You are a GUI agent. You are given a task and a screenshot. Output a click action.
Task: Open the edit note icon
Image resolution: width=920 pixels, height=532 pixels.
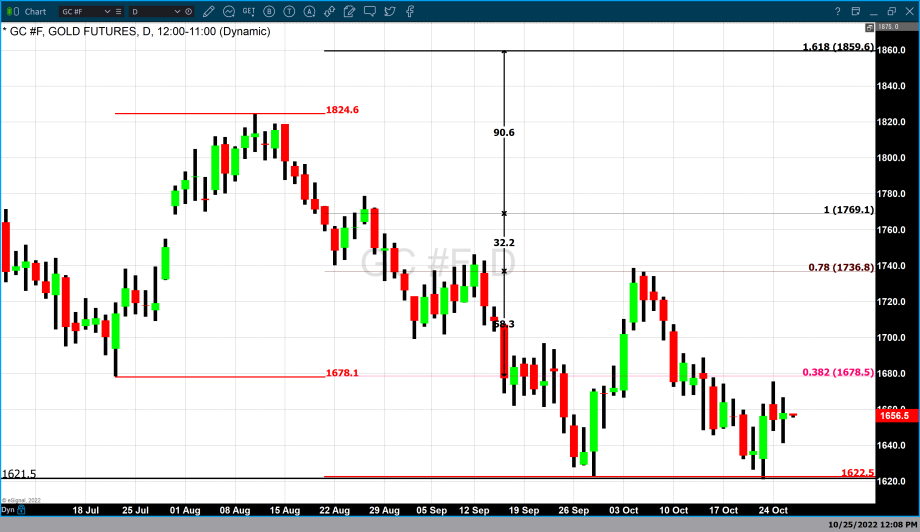(349, 11)
